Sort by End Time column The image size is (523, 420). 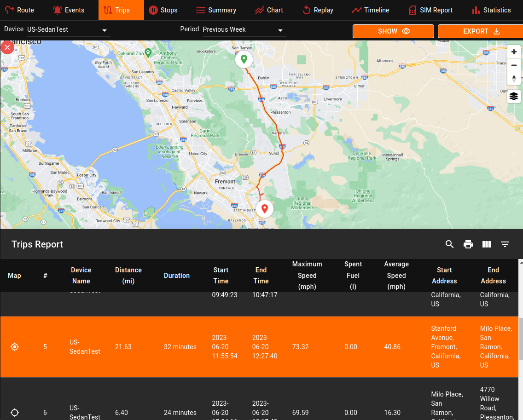click(x=261, y=276)
